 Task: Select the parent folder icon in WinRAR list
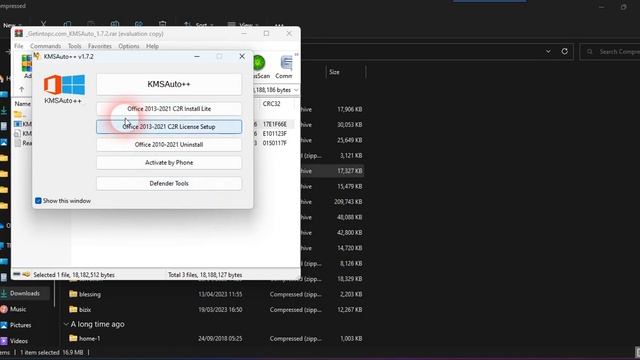18,114
